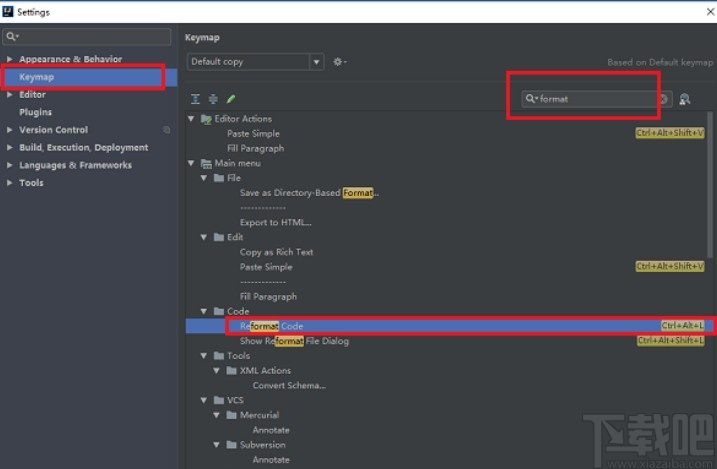Expand the Editor settings section arrow
The width and height of the screenshot is (717, 469).
(x=9, y=95)
